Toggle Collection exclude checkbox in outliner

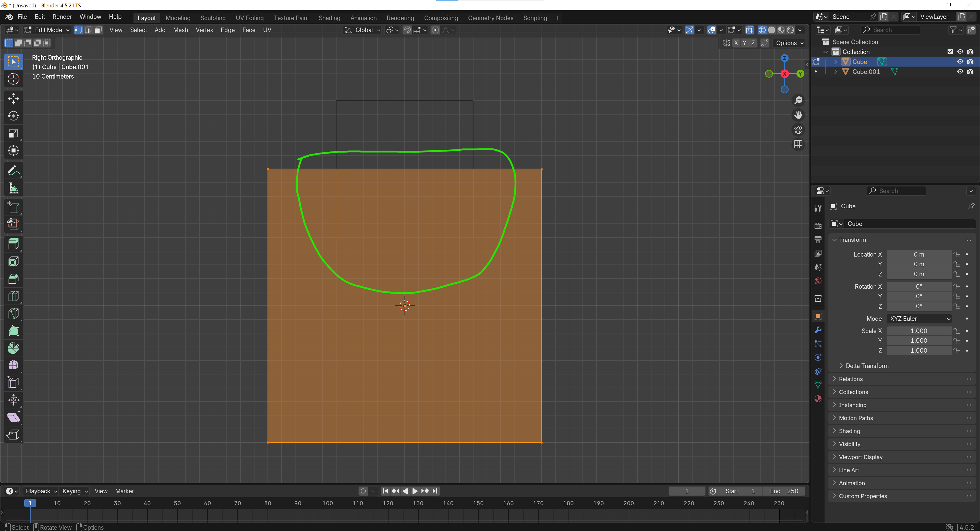point(950,52)
